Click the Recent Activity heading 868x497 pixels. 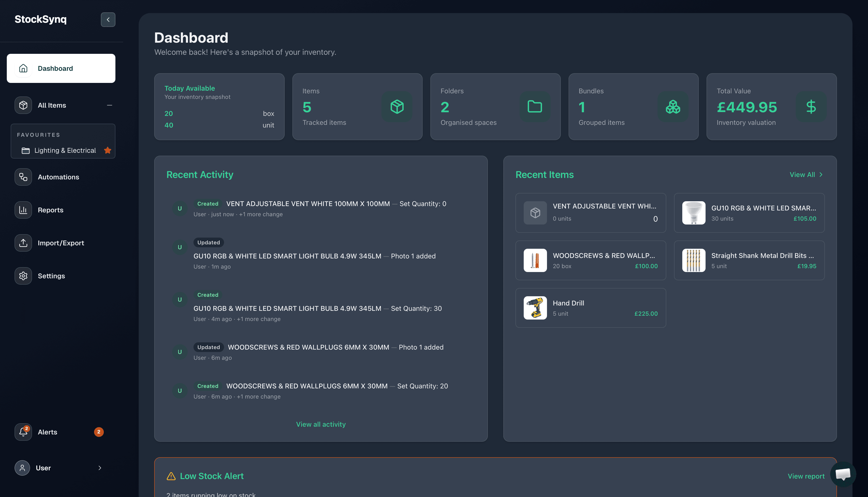tap(200, 174)
